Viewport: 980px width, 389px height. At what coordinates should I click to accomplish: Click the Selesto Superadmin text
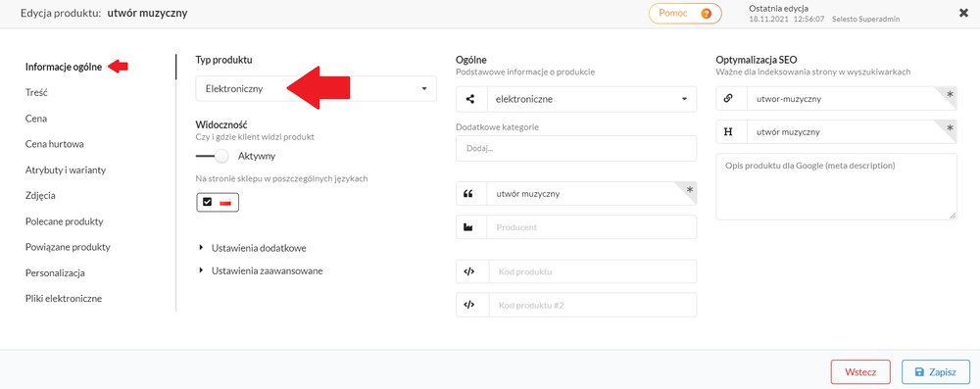point(865,20)
